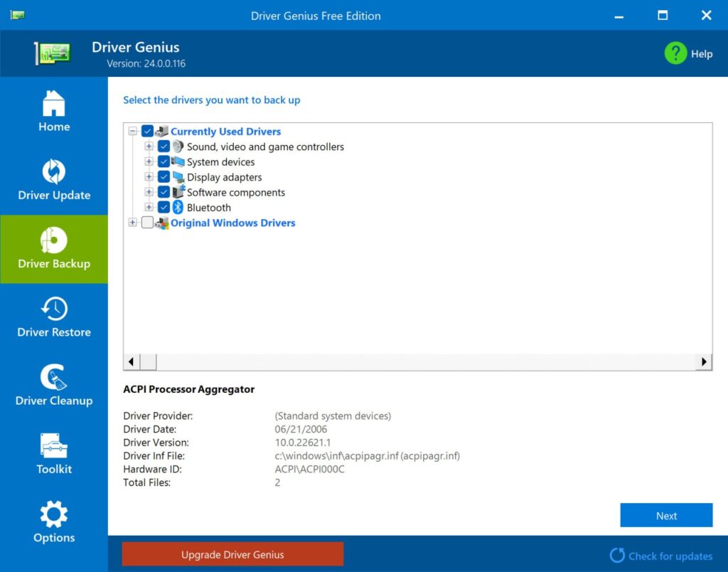
Task: Uncheck the Display adapters checkbox
Action: point(164,177)
